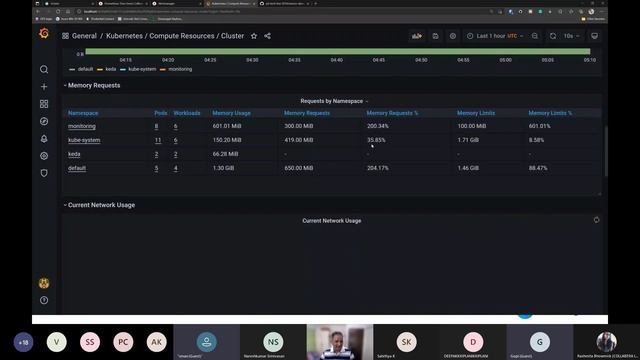Click the Create plus icon in sidebar
Screen dimensions: 640x360
44,87
